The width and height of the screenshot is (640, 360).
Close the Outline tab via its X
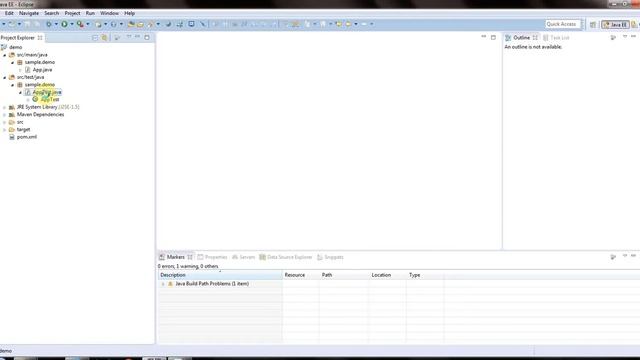(x=535, y=38)
